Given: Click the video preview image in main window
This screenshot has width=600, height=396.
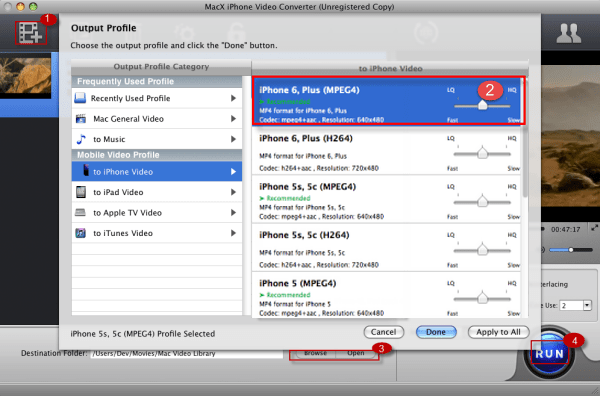Looking at the screenshot, I should pyautogui.click(x=570, y=136).
